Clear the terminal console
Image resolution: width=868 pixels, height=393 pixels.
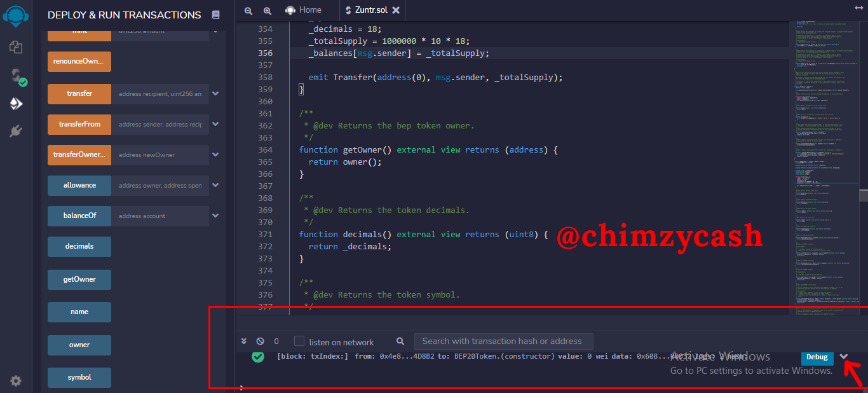pos(260,341)
